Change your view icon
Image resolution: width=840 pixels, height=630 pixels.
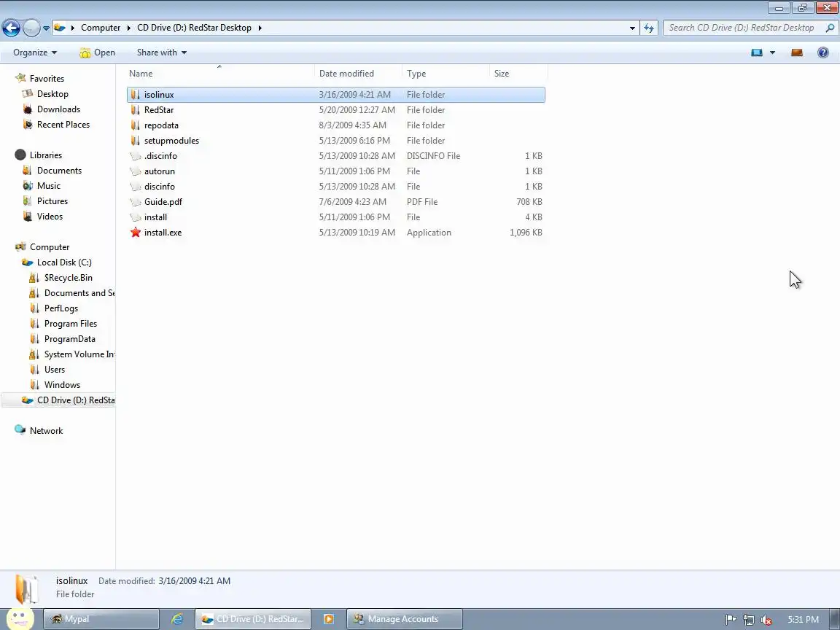(756, 52)
